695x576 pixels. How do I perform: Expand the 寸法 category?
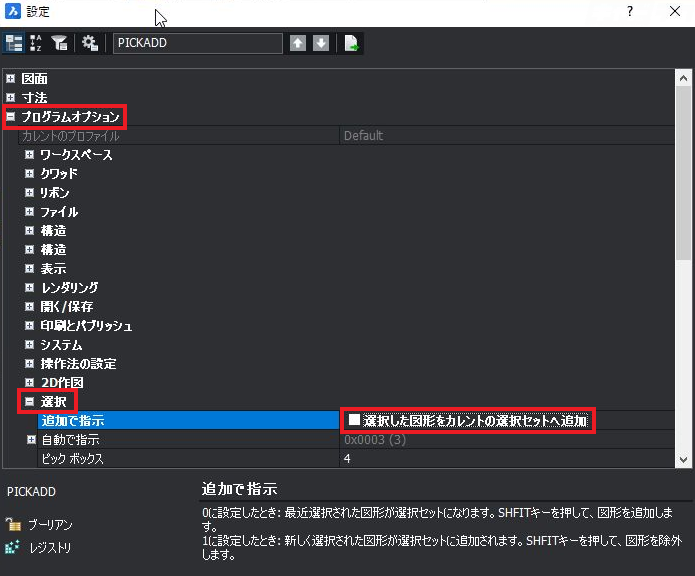10,97
